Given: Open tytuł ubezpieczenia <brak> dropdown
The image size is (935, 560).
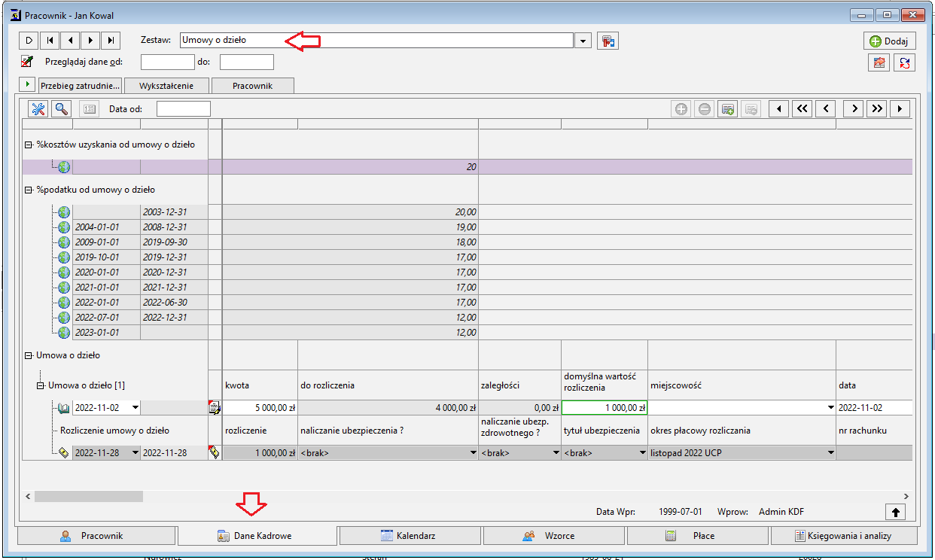Looking at the screenshot, I should (x=642, y=453).
